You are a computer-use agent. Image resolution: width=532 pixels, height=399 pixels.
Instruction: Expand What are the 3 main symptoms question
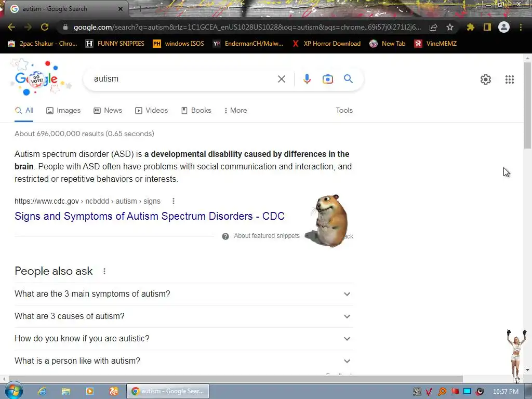(183, 294)
